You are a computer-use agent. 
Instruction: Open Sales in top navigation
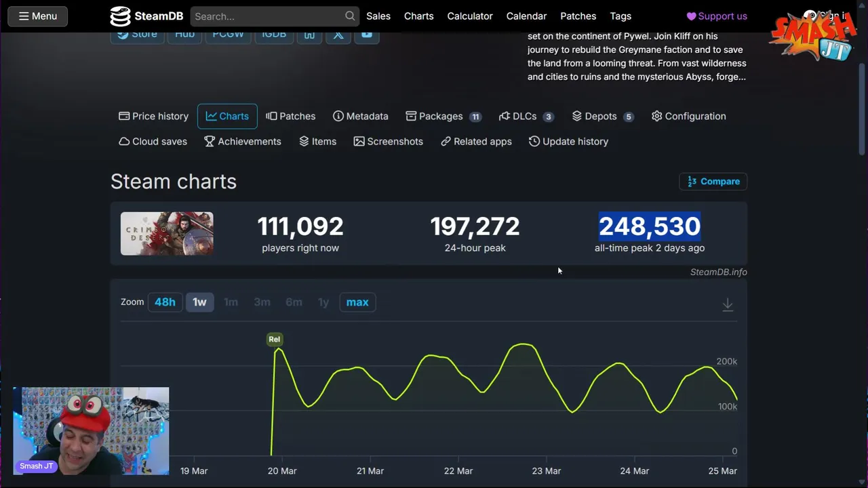coord(378,16)
